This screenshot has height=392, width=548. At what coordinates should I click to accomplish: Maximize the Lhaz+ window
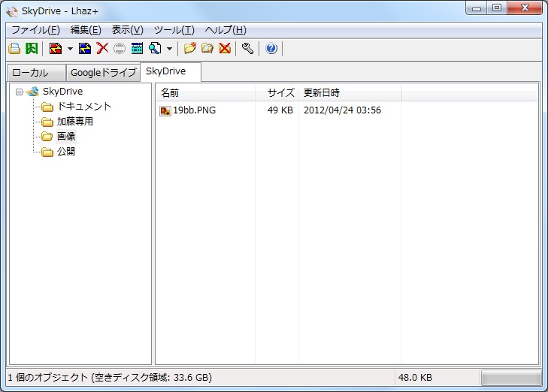coord(497,8)
